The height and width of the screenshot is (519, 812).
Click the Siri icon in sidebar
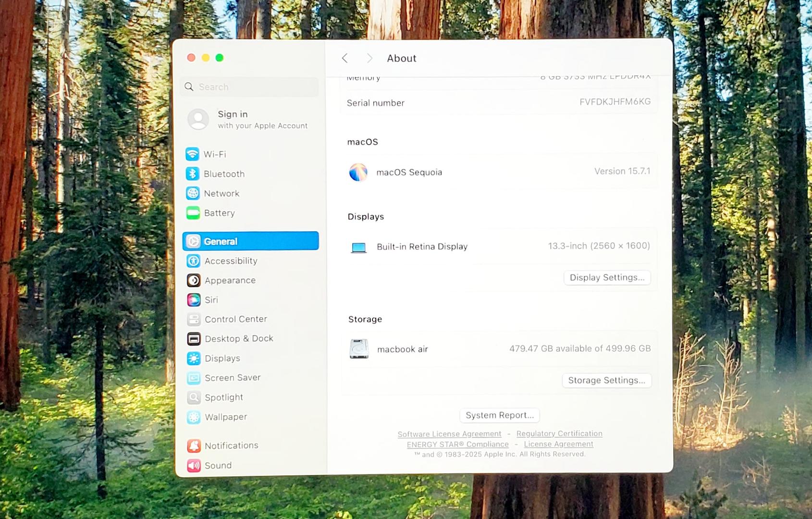pos(194,300)
